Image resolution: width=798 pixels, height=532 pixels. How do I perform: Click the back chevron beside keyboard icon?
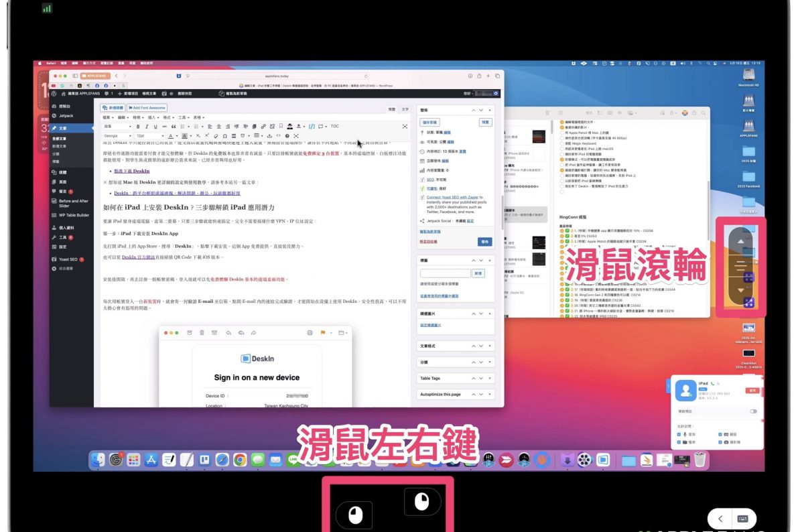(x=720, y=519)
